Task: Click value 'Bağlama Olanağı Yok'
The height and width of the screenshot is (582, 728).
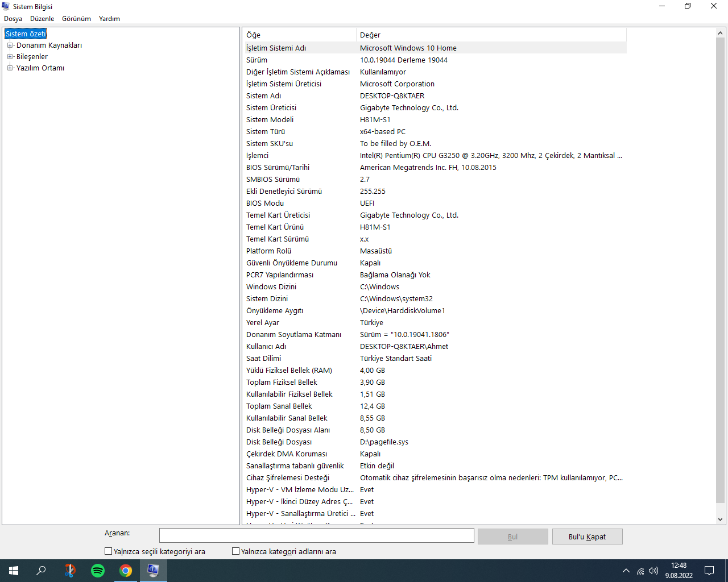Action: point(395,275)
